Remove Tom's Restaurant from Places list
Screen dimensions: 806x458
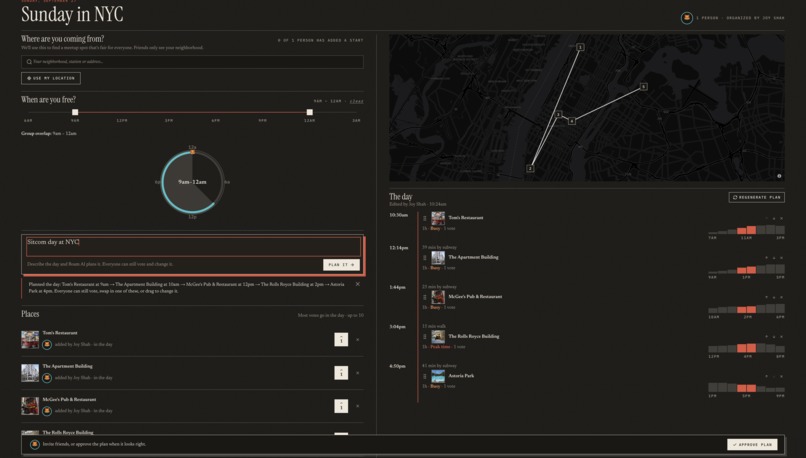tap(358, 340)
